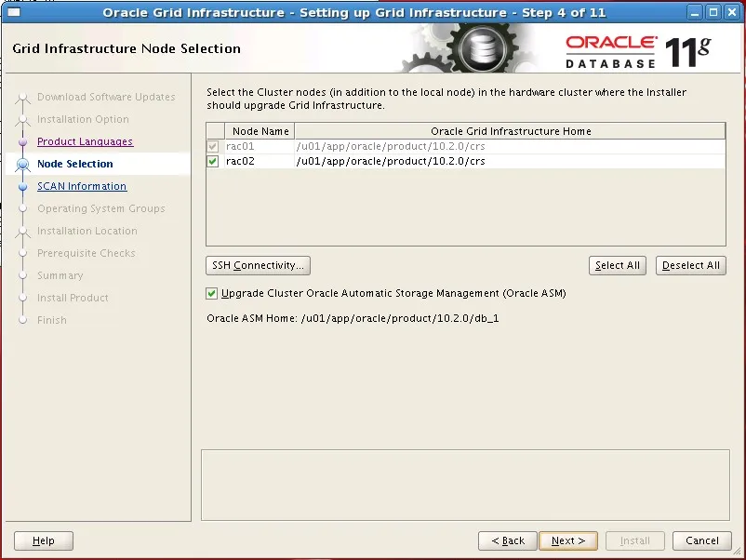
Task: Close the Oracle Grid Infrastructure window
Action: tap(731, 13)
